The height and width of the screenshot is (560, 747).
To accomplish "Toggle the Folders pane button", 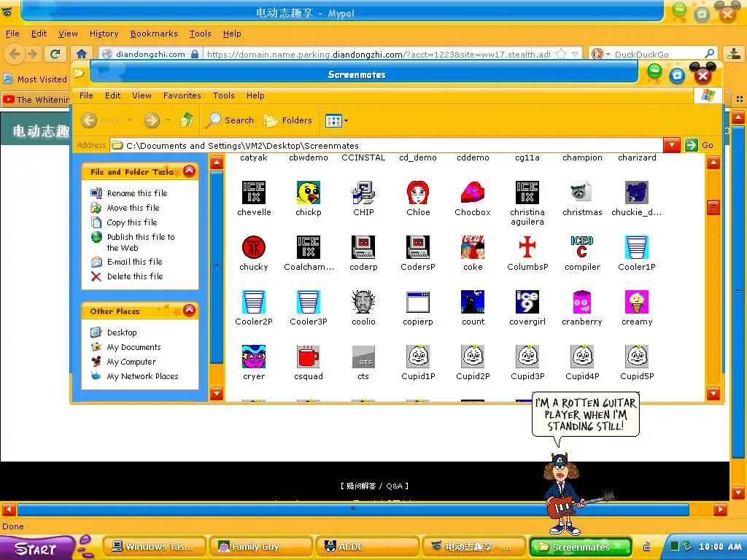I will (287, 120).
